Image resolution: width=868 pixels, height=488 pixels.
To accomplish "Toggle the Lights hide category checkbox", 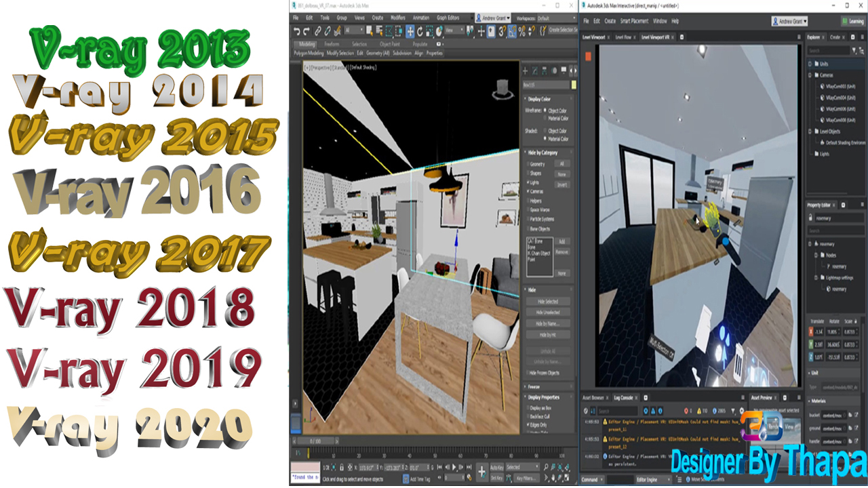I will point(528,182).
